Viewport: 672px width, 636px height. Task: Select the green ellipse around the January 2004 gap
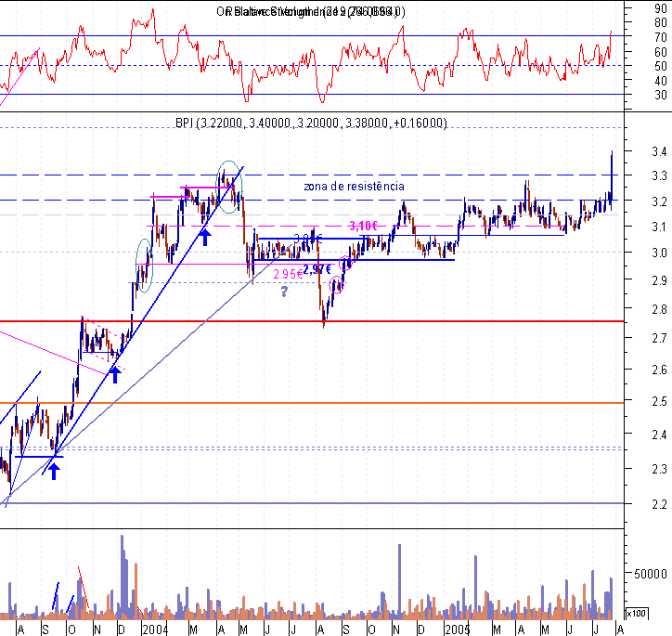[144, 266]
